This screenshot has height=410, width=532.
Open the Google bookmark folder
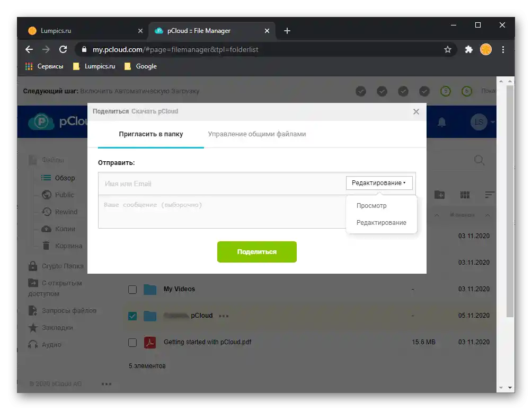(140, 66)
